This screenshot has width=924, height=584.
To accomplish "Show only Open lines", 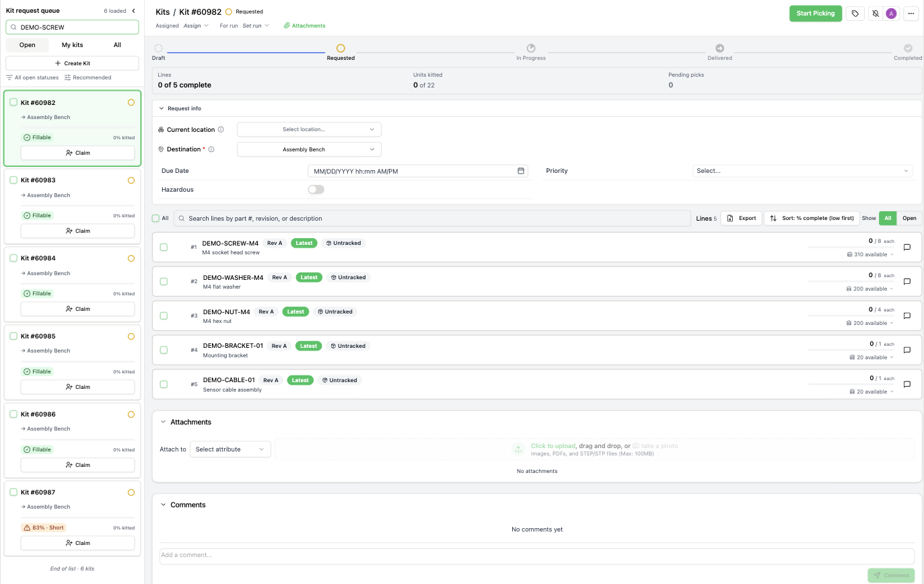I will point(909,218).
